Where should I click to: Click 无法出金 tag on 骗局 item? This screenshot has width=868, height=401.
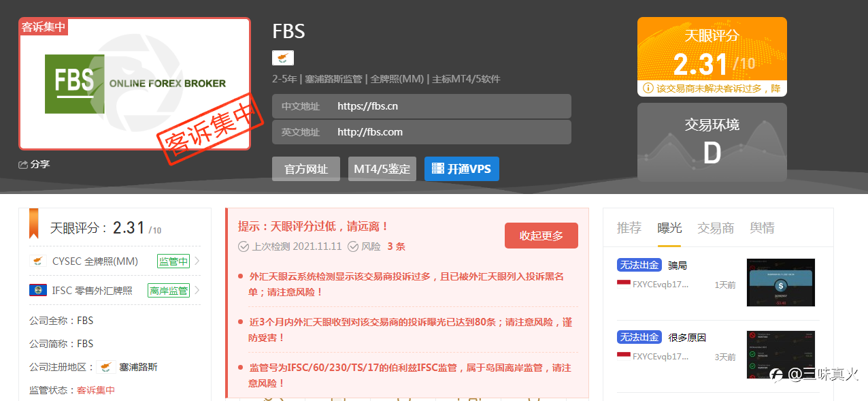coord(639,265)
